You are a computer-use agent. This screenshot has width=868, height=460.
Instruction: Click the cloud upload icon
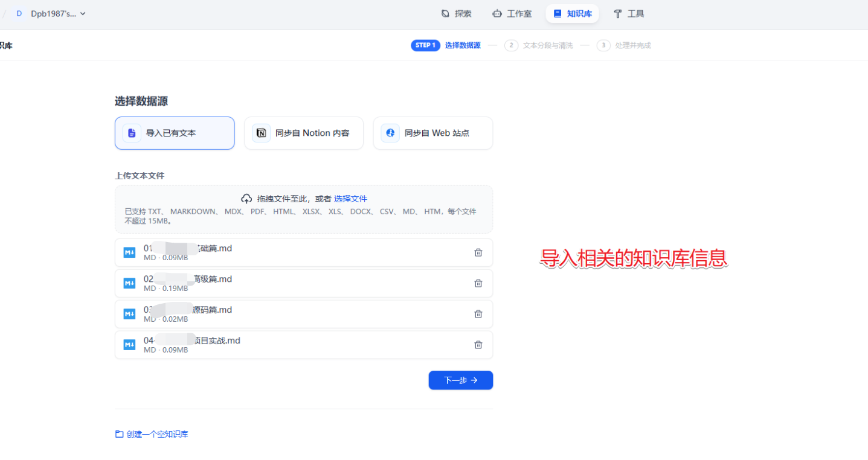pyautogui.click(x=246, y=199)
